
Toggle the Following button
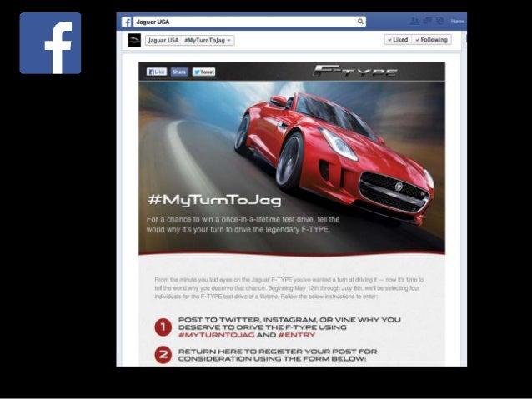click(432, 40)
